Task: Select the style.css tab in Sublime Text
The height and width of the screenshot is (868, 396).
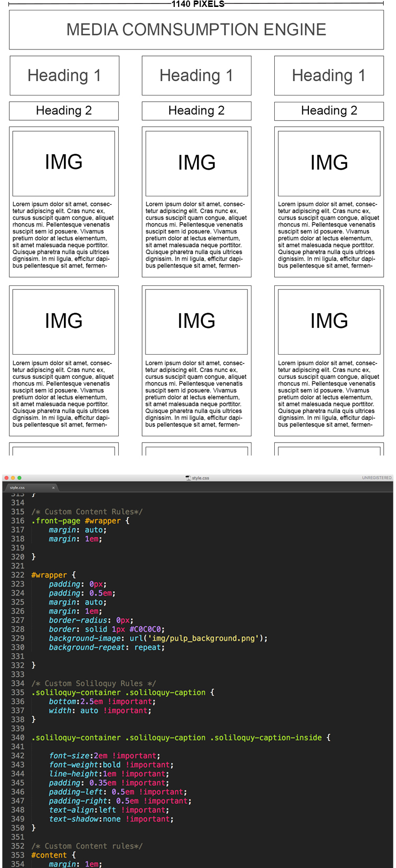Action: pos(31,487)
